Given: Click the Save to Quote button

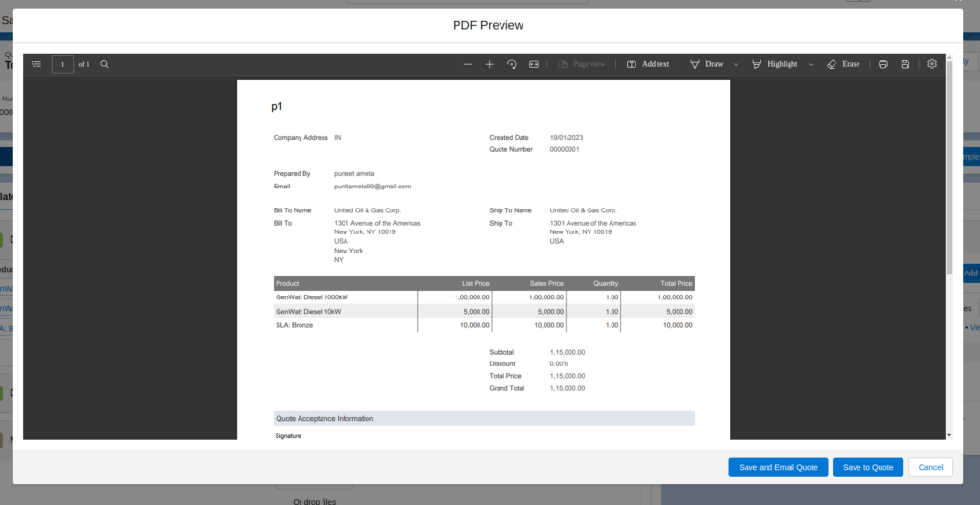Looking at the screenshot, I should coord(867,467).
